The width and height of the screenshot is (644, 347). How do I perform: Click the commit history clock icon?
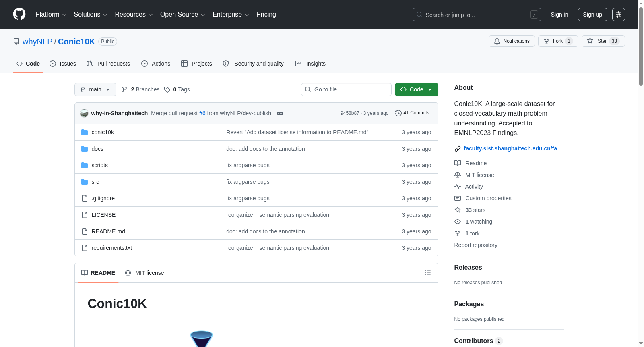point(398,113)
